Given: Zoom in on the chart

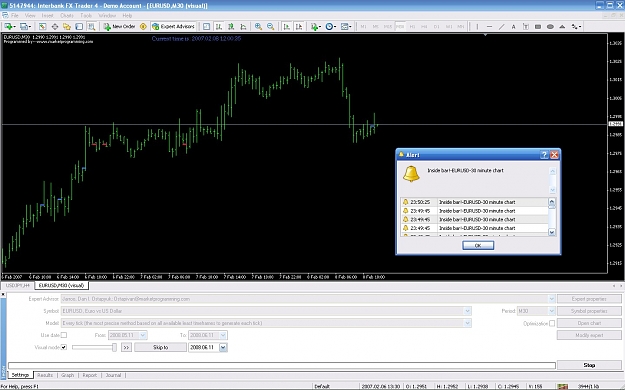Looking at the screenshot, I should coord(258,27).
